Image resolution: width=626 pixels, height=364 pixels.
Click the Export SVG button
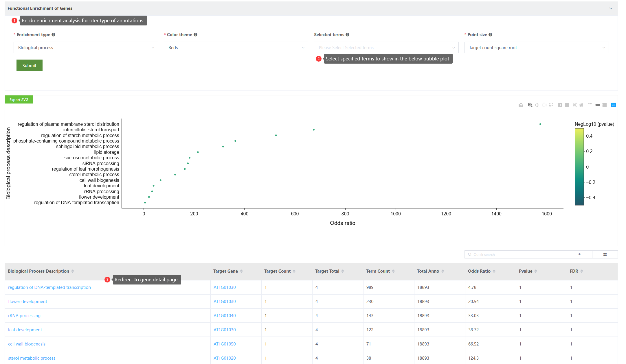pos(19,100)
